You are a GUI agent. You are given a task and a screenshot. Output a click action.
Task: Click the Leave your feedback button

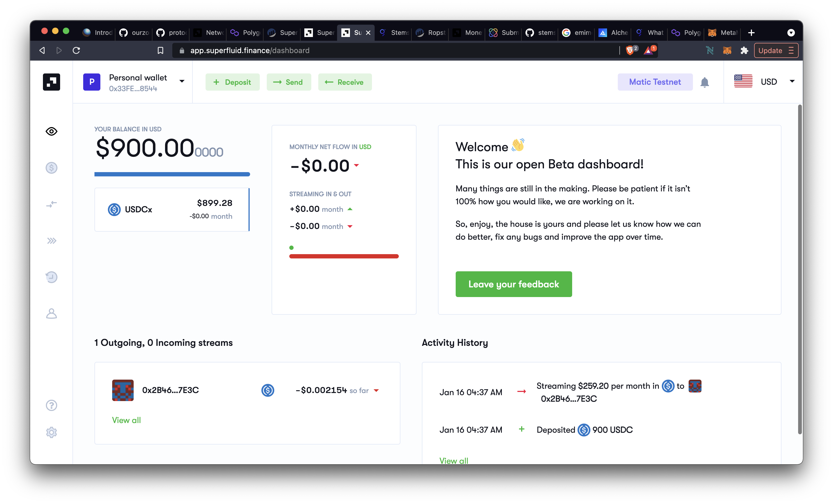click(x=513, y=284)
